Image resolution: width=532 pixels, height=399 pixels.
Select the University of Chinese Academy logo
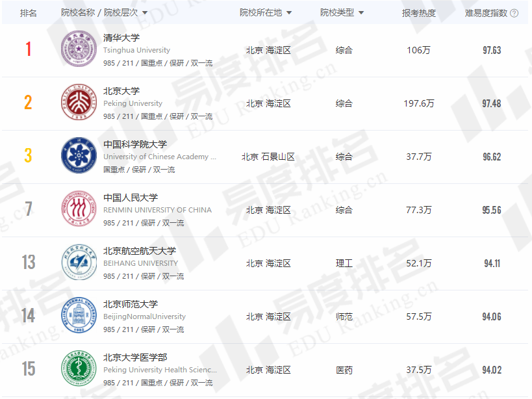tap(79, 156)
